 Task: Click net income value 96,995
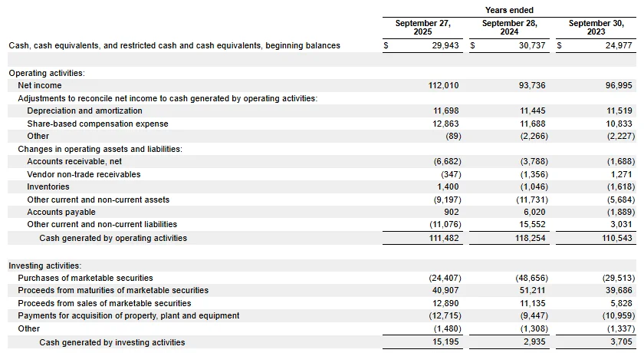619,85
